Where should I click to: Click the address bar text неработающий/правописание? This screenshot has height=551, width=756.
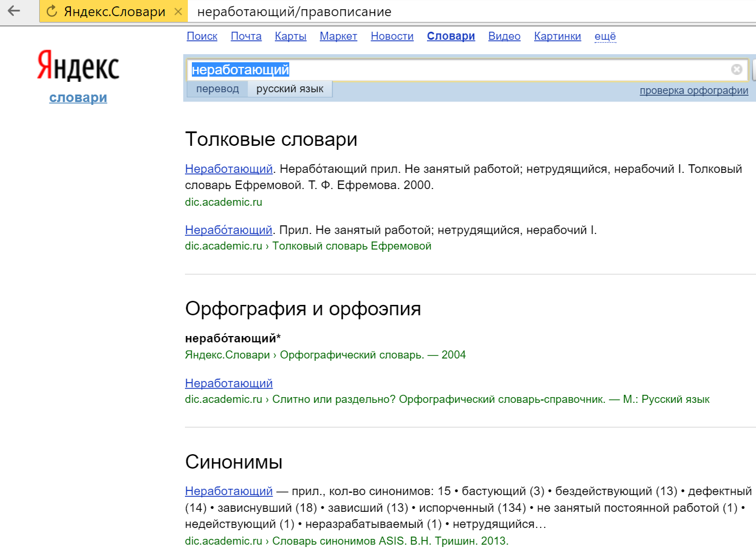pos(294,12)
